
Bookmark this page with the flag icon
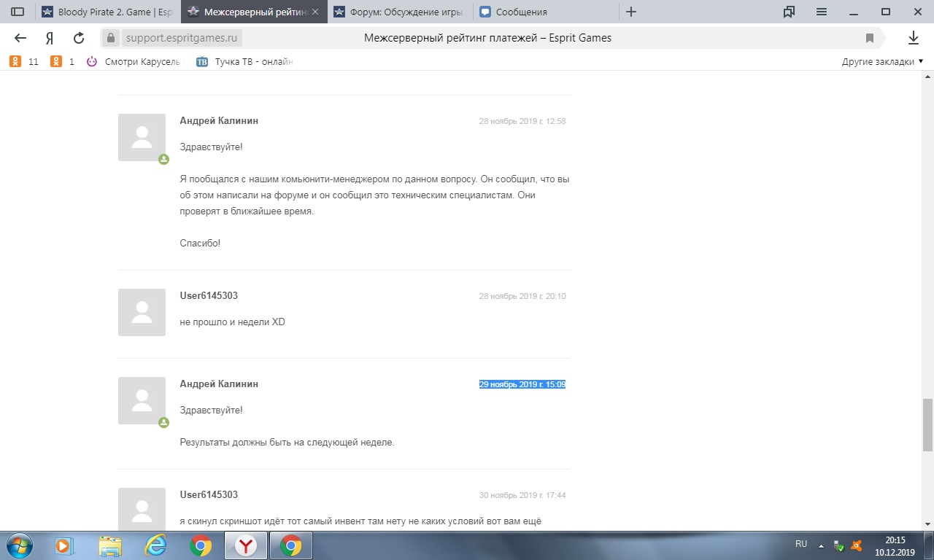869,38
